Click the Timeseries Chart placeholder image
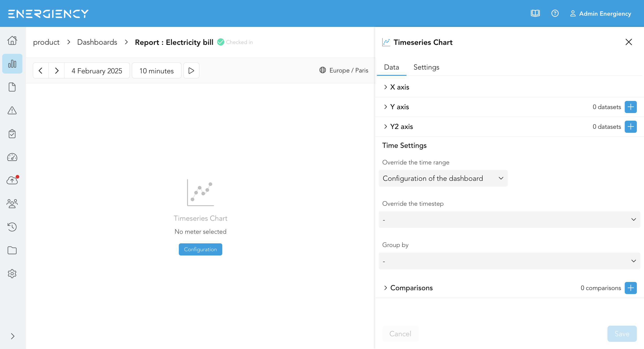 pyautogui.click(x=201, y=193)
